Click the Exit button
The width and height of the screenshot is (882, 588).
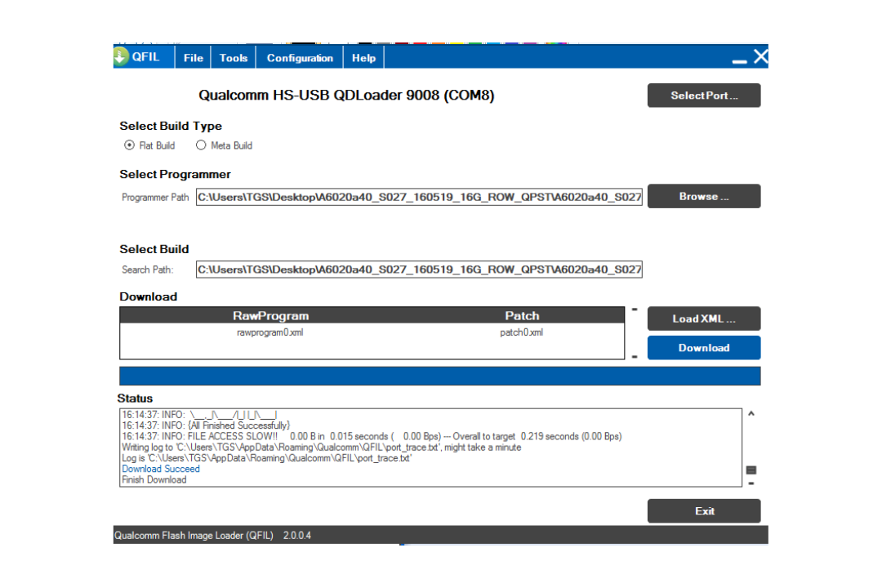pyautogui.click(x=704, y=511)
